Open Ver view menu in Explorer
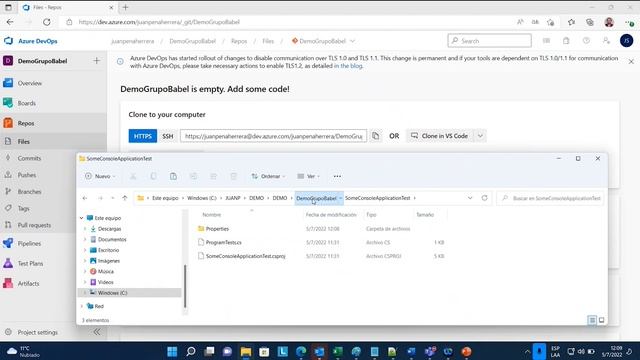640x360 pixels. tap(309, 176)
